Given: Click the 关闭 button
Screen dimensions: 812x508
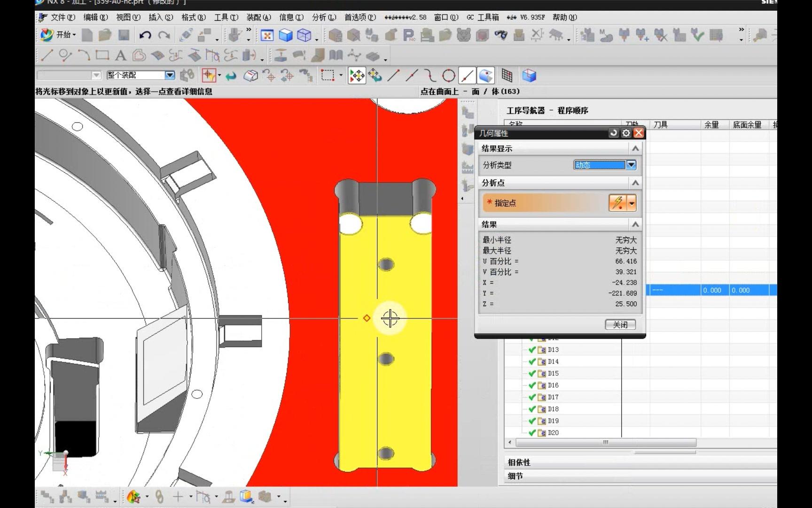Looking at the screenshot, I should (x=620, y=325).
